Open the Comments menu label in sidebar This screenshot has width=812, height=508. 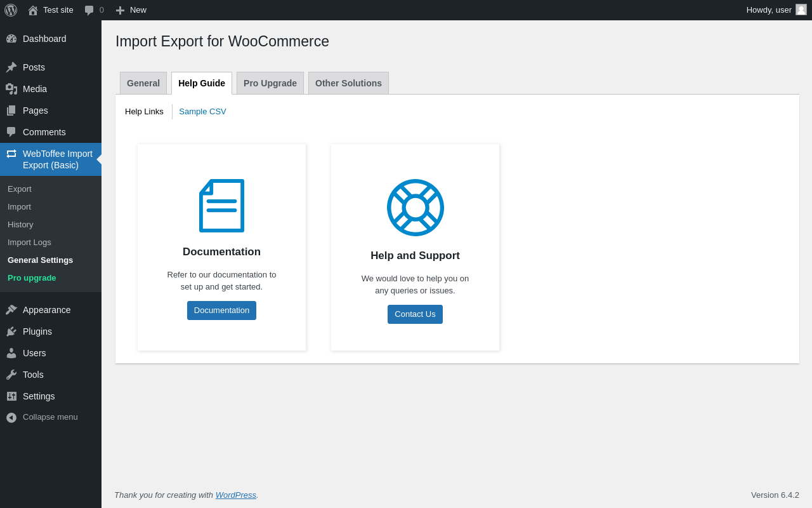click(x=44, y=132)
